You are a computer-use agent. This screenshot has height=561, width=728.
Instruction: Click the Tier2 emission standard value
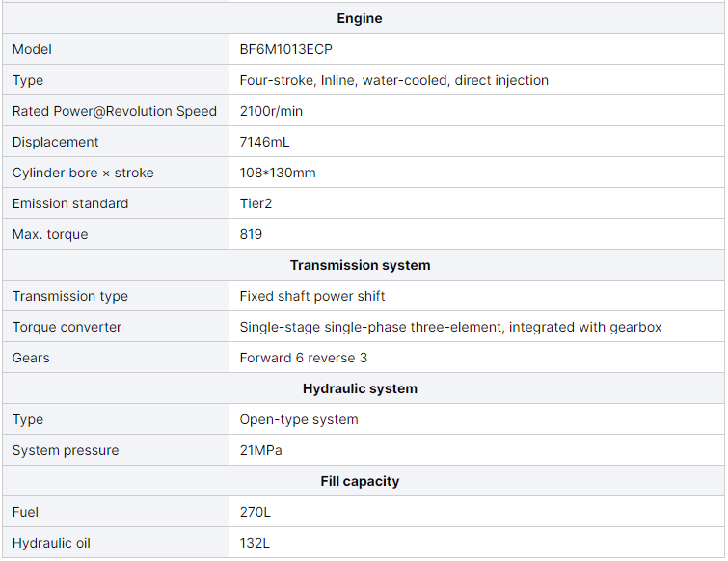[x=257, y=203]
